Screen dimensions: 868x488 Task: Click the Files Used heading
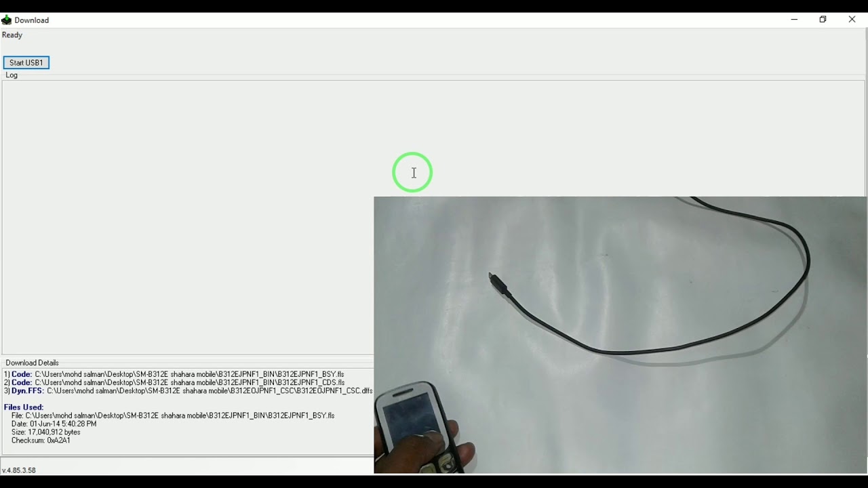click(24, 407)
